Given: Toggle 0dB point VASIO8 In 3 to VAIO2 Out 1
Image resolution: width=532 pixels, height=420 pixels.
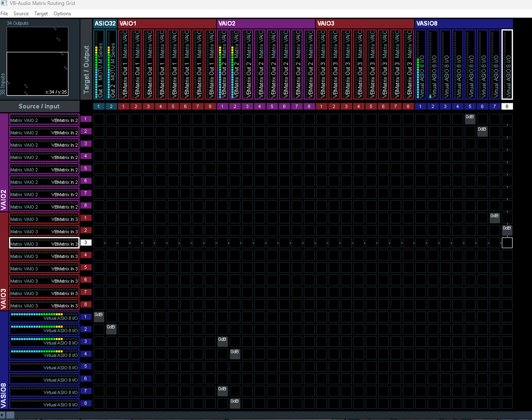Looking at the screenshot, I should point(223,342).
